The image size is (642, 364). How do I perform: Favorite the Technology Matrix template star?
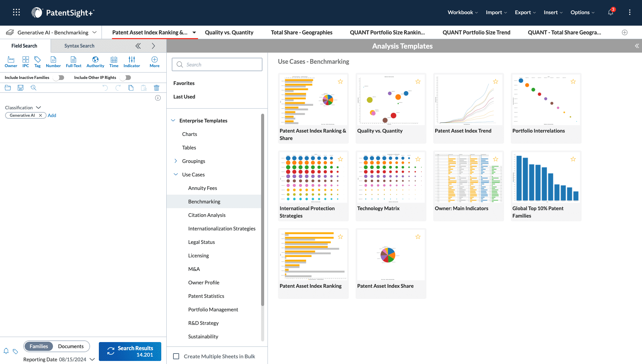coord(418,159)
